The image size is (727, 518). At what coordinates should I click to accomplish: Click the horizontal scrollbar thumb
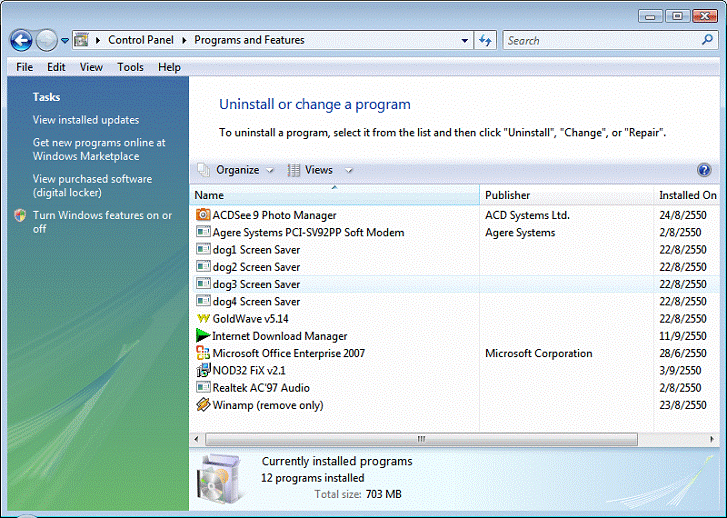(421, 439)
